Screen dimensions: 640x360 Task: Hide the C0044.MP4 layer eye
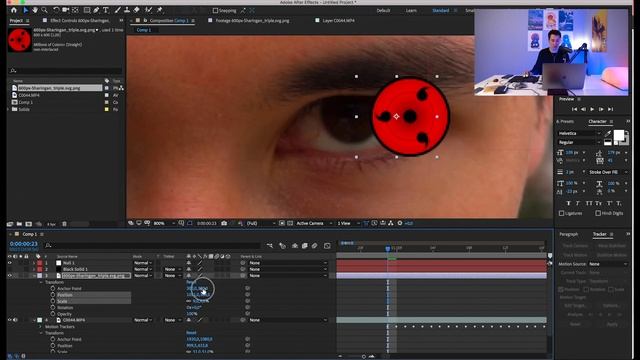pos(10,320)
